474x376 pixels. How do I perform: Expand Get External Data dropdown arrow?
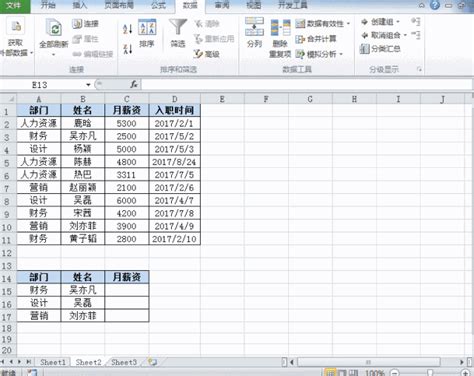(32, 53)
